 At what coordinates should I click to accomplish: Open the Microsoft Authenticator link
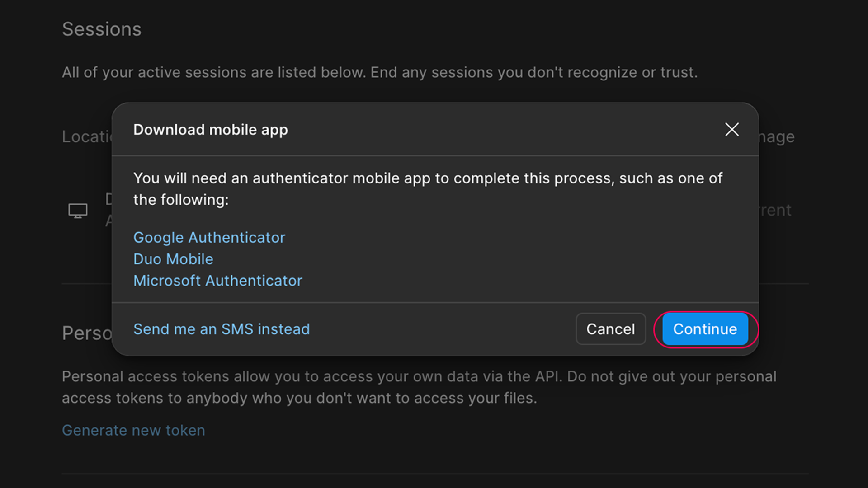217,281
